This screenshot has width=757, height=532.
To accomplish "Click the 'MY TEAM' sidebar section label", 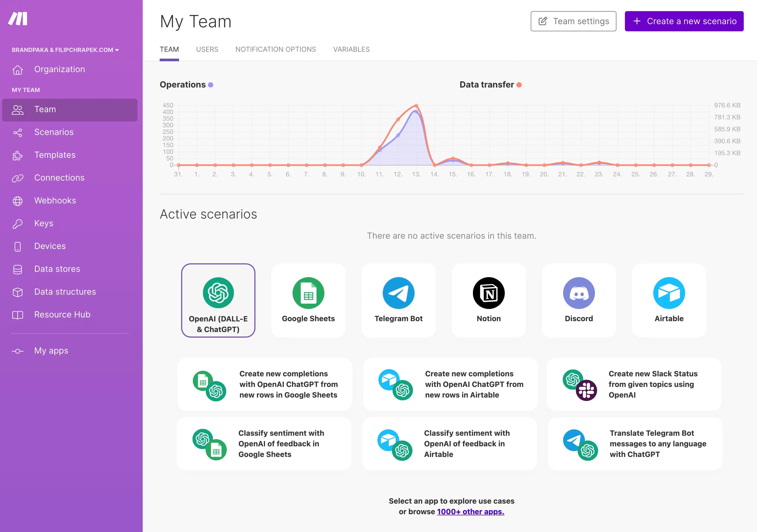I will click(26, 90).
